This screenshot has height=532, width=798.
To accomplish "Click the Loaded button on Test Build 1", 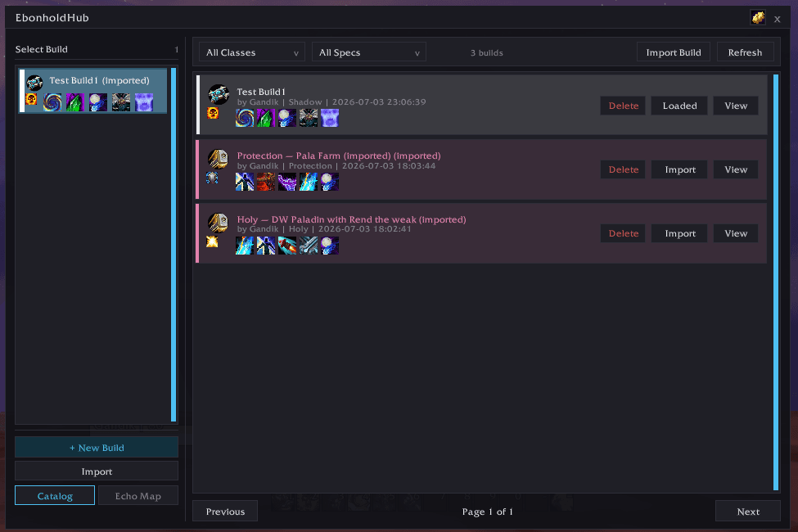I will (679, 106).
